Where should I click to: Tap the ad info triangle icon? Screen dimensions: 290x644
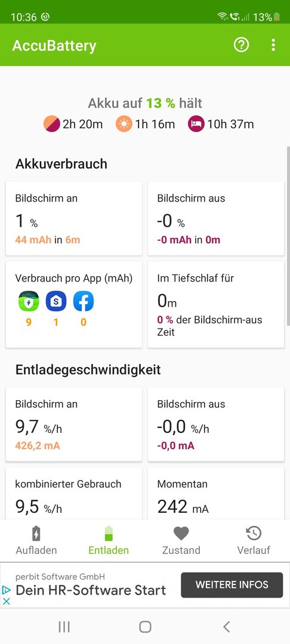tap(6, 590)
